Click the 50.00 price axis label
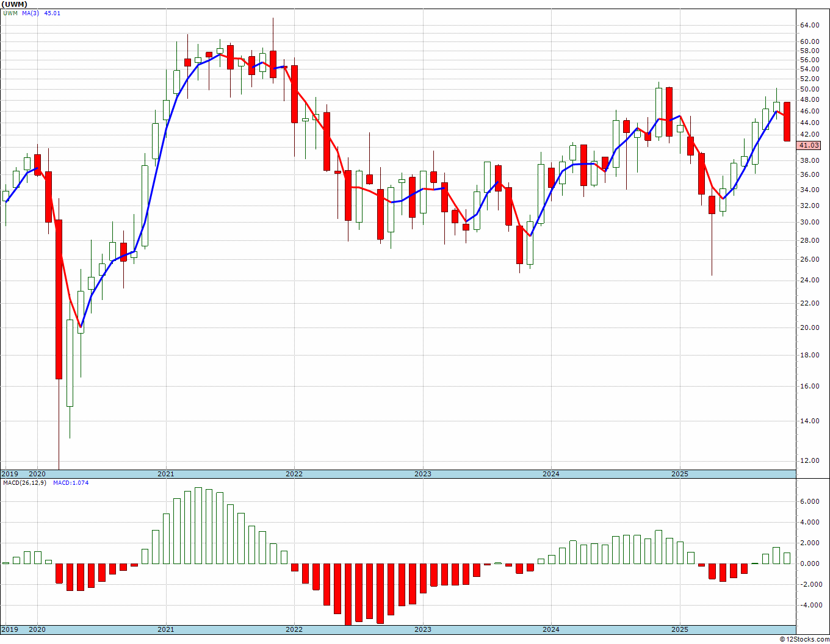The image size is (830, 644). (809, 89)
